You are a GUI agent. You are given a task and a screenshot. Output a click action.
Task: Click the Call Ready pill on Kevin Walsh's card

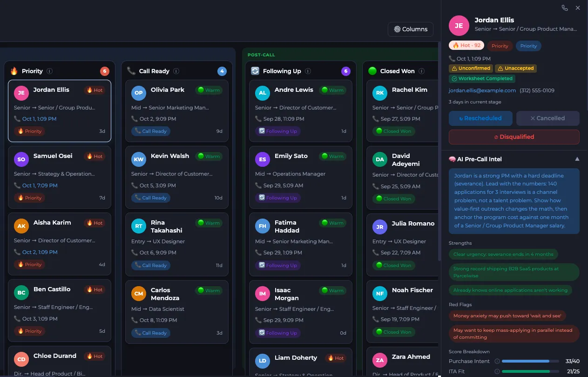[151, 198]
